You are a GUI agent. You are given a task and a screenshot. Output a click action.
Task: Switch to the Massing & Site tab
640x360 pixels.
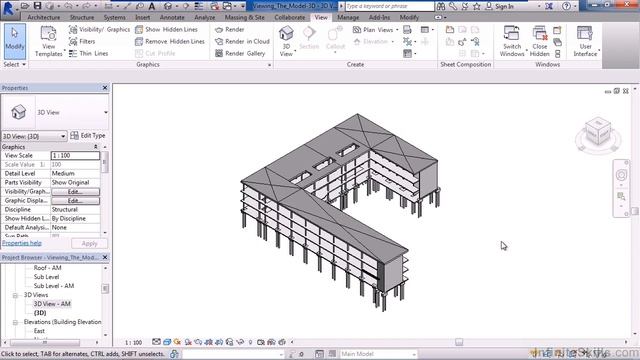[x=244, y=18]
